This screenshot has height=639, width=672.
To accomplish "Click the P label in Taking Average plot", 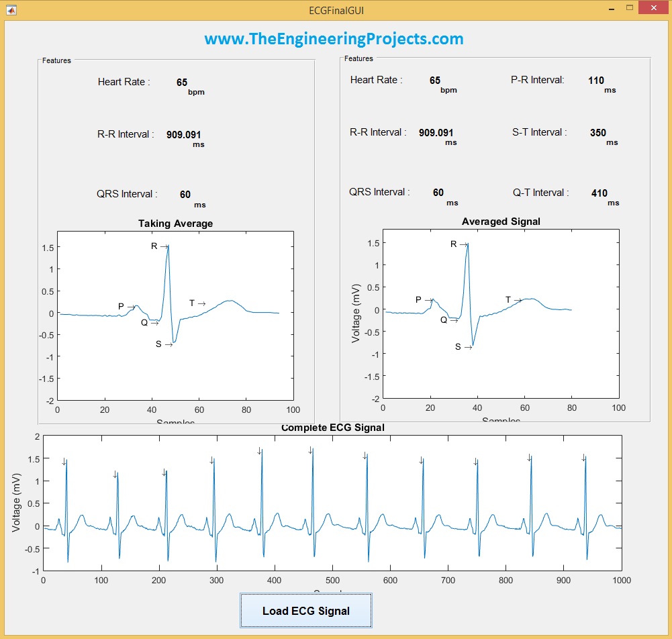I will pos(121,307).
